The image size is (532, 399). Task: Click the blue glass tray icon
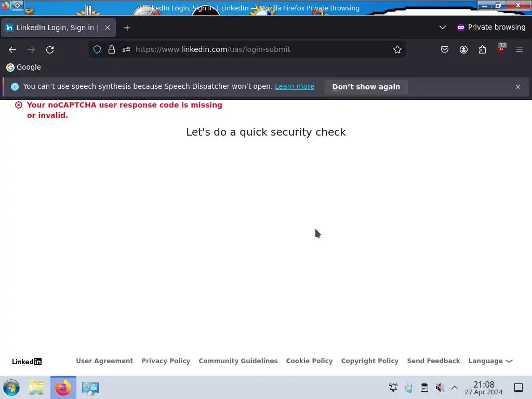click(x=408, y=388)
